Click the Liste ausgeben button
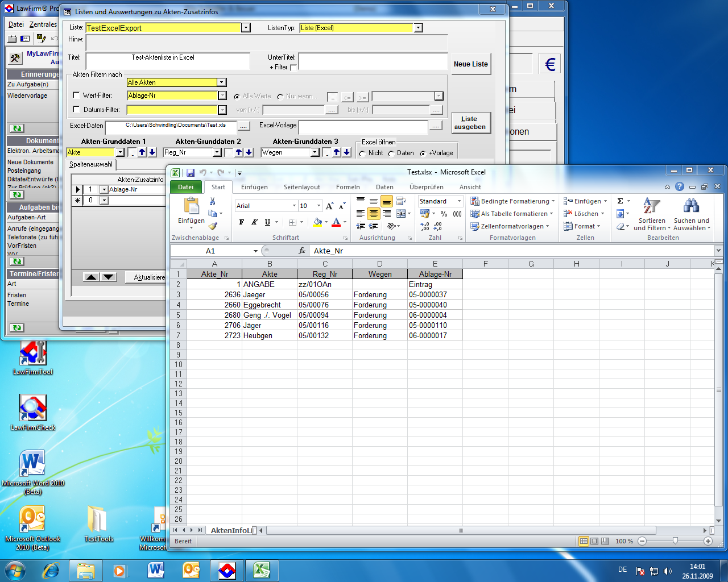 470,123
